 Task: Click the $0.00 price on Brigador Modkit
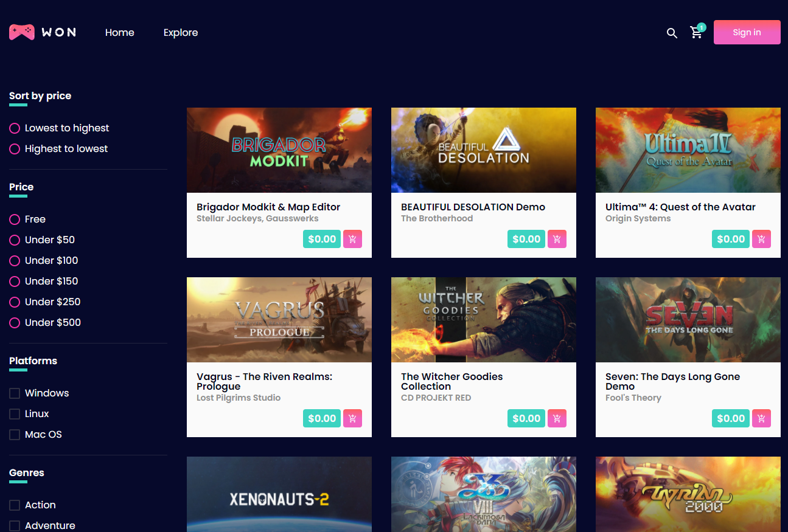322,239
